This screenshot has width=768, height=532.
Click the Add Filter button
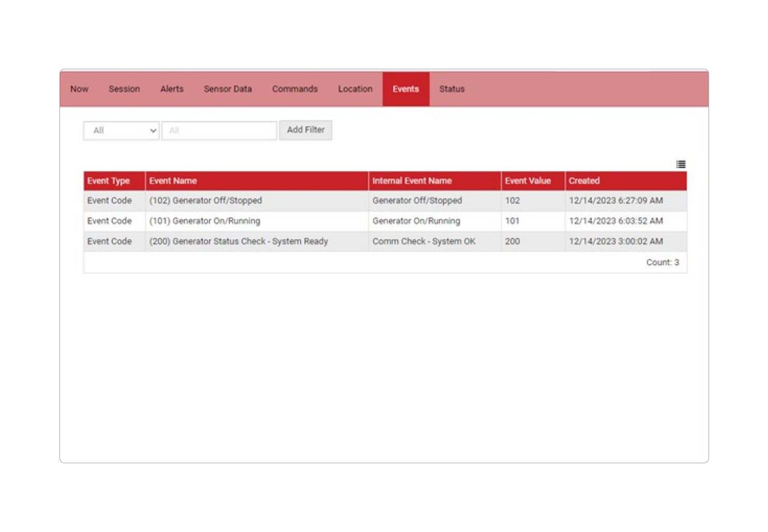305,130
